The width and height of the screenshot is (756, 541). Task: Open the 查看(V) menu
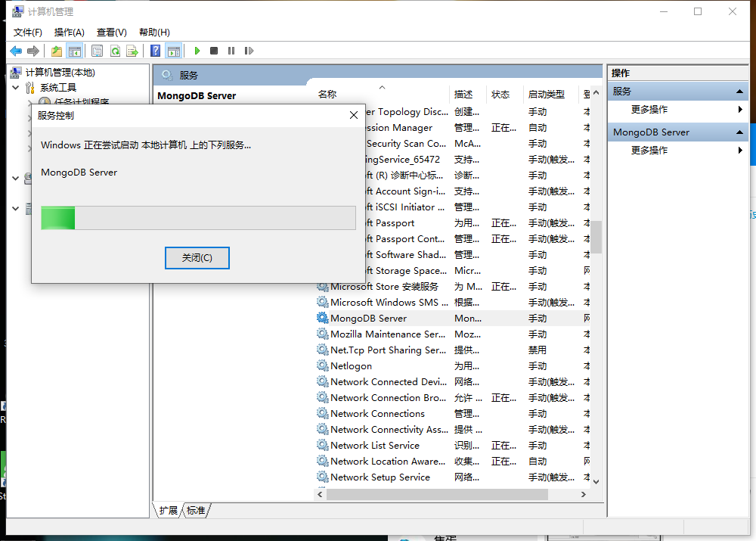111,33
